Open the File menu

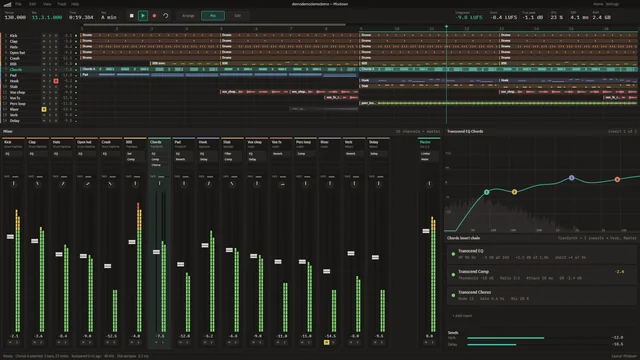(18, 4)
